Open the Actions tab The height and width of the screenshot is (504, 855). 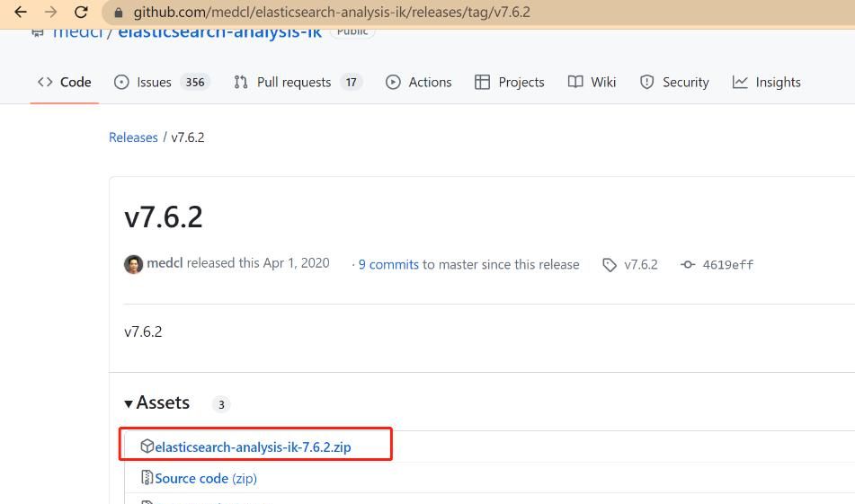[418, 83]
